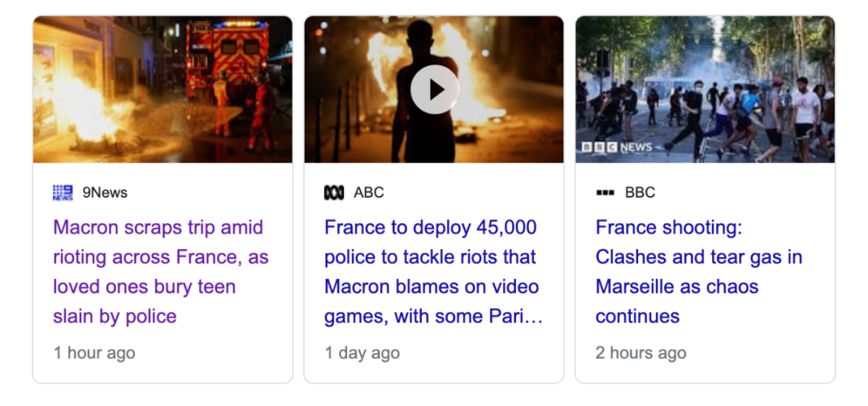Click the ABC logo icon
Viewport: 868px width, 406px height.
[x=334, y=193]
